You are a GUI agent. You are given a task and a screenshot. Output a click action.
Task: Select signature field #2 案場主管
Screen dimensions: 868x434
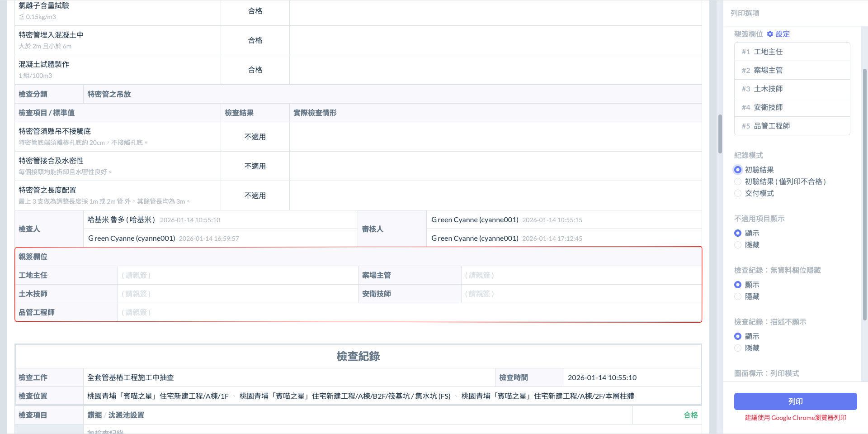[x=792, y=70]
